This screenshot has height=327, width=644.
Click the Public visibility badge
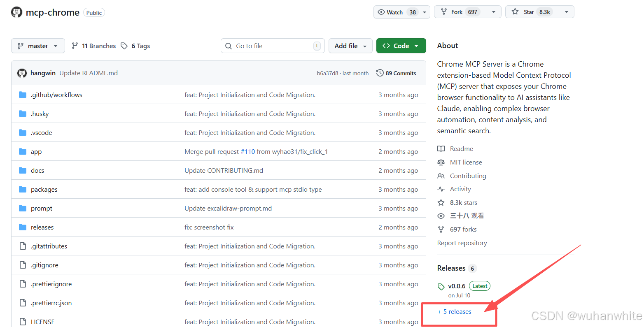(x=94, y=12)
